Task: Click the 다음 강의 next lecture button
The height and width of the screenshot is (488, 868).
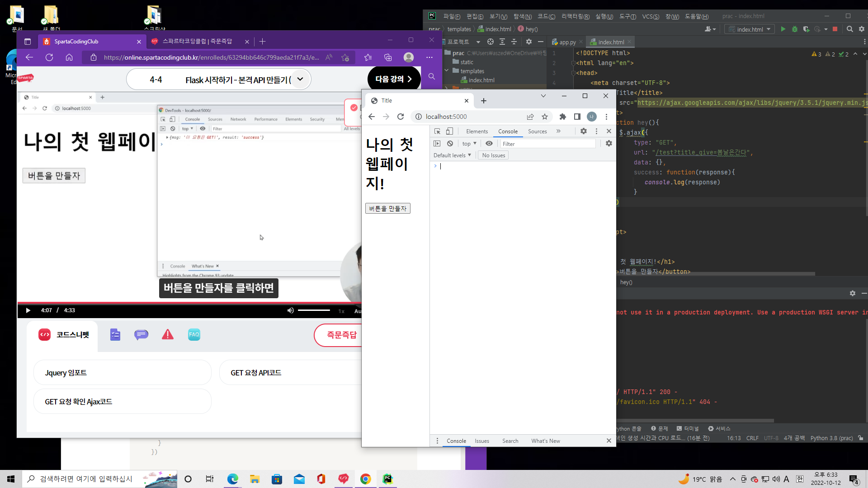Action: pos(394,79)
